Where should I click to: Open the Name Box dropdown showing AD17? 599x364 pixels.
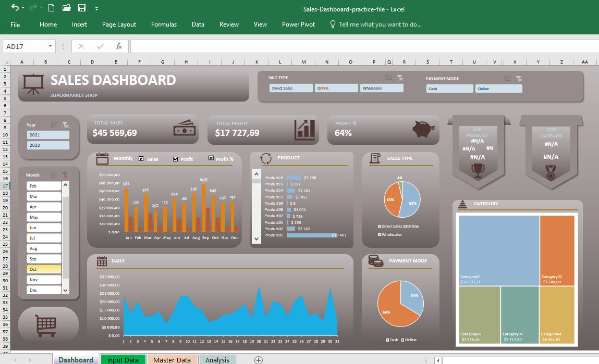pos(51,46)
